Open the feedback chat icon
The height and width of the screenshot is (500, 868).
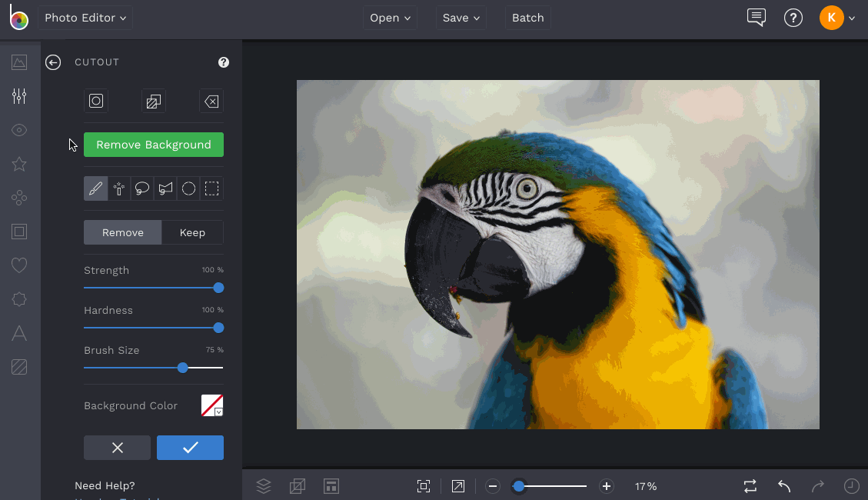757,18
